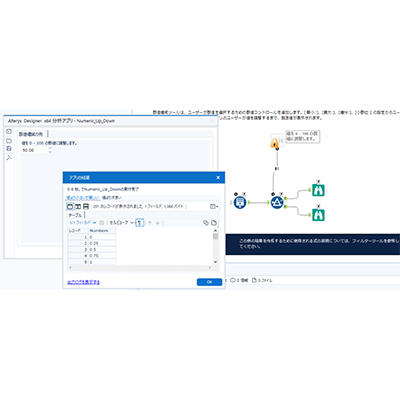
Task: Click the results vertical scrollbar up arrow
Action: pos(215,231)
